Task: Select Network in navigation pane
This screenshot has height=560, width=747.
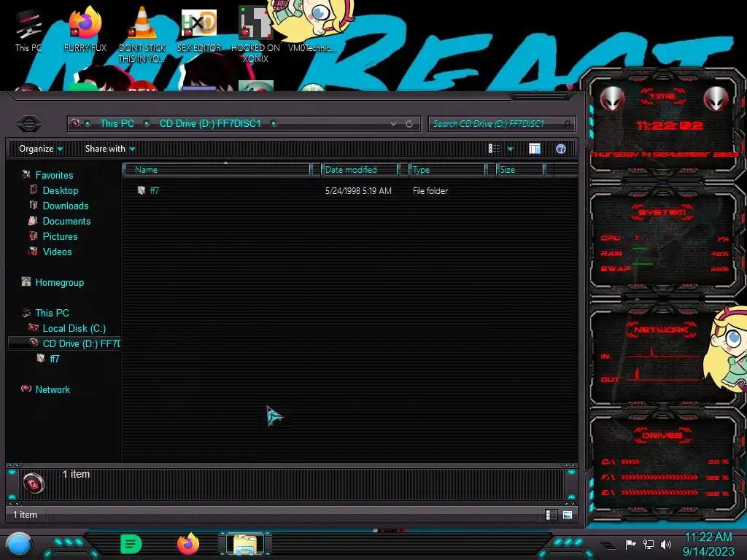Action: pos(53,389)
